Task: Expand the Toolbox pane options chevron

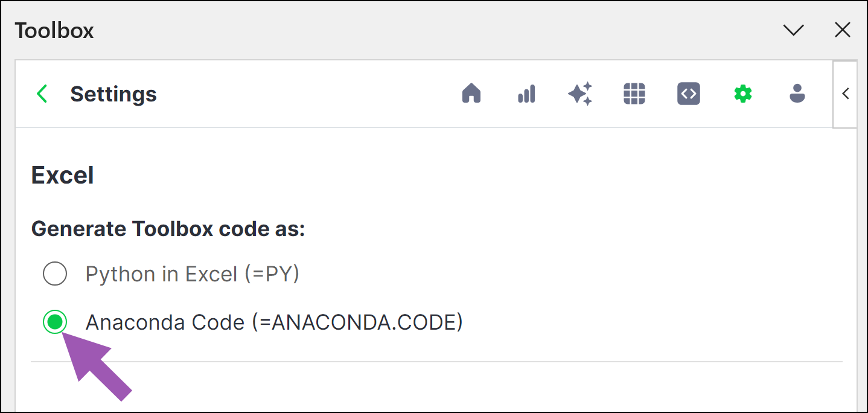Action: click(x=793, y=30)
